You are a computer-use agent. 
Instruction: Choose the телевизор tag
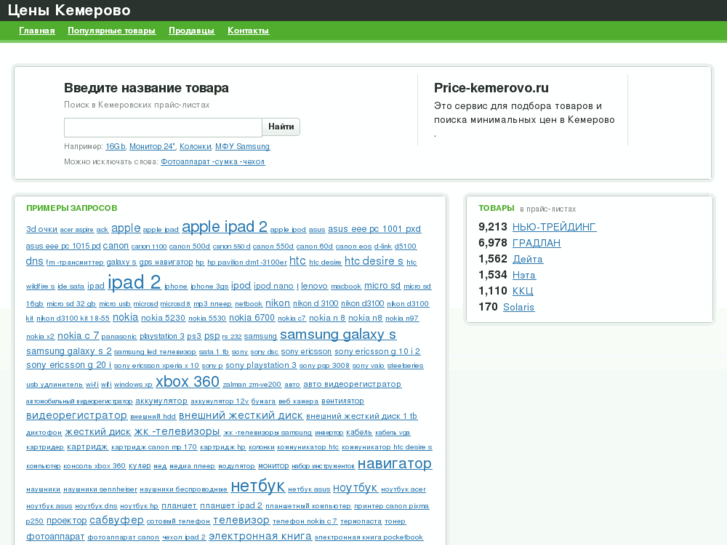(241, 520)
